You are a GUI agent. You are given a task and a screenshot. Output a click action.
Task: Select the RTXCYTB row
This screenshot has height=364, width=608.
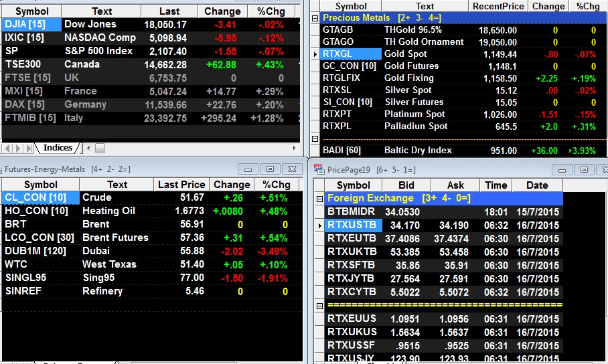(x=443, y=292)
